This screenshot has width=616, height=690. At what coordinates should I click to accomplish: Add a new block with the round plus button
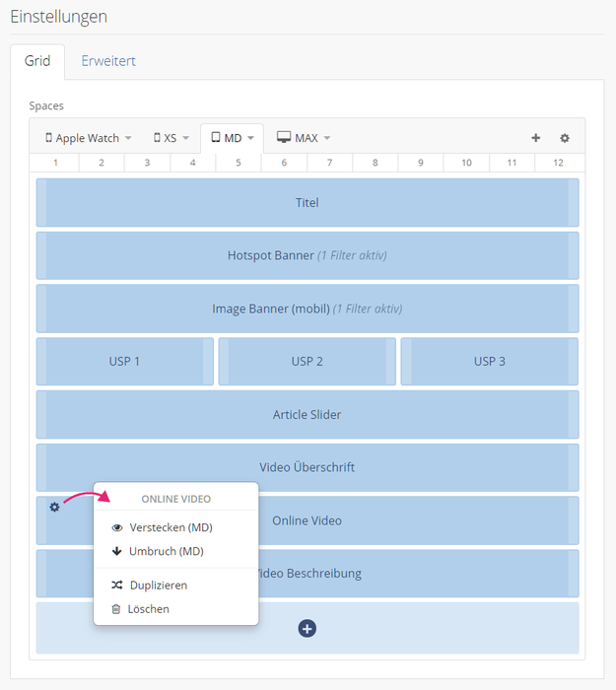click(308, 629)
